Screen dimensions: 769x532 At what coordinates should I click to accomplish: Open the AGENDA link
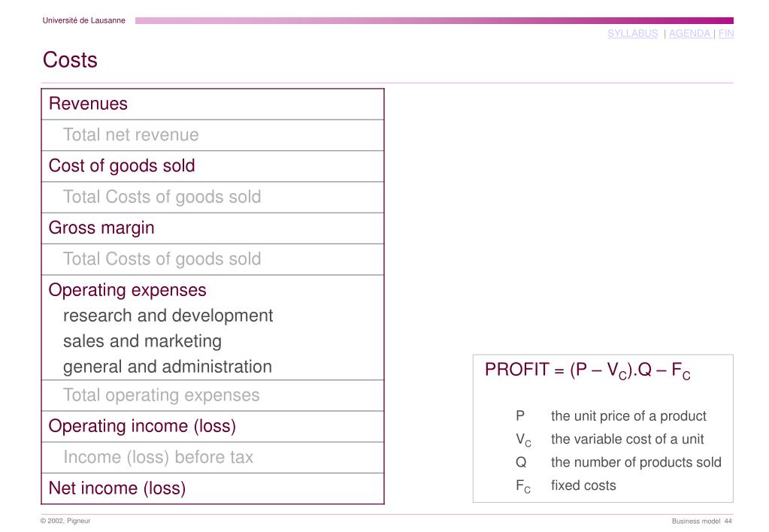[x=689, y=33]
